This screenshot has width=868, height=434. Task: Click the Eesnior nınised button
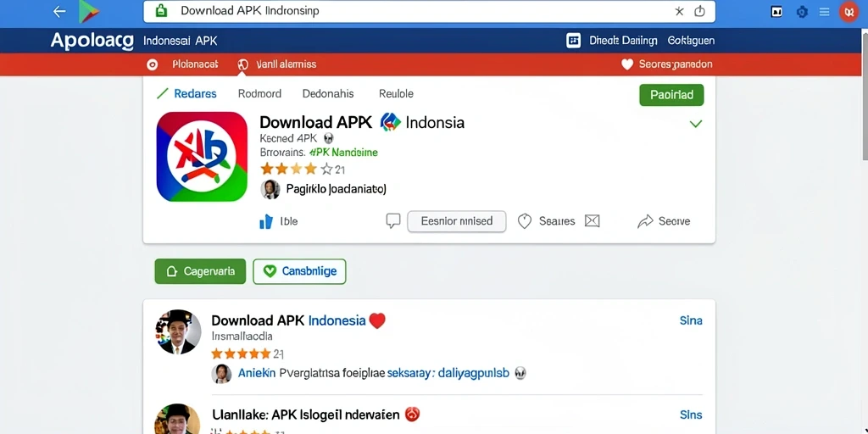[457, 221]
